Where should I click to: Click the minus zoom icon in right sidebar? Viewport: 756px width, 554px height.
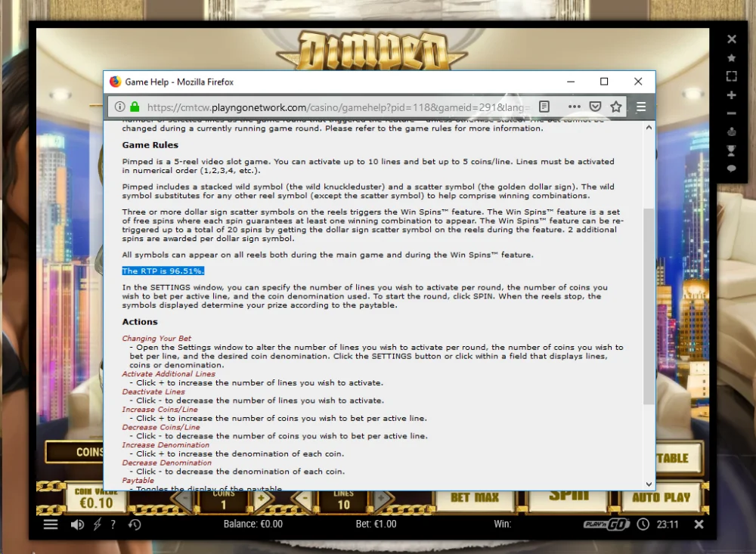731,113
